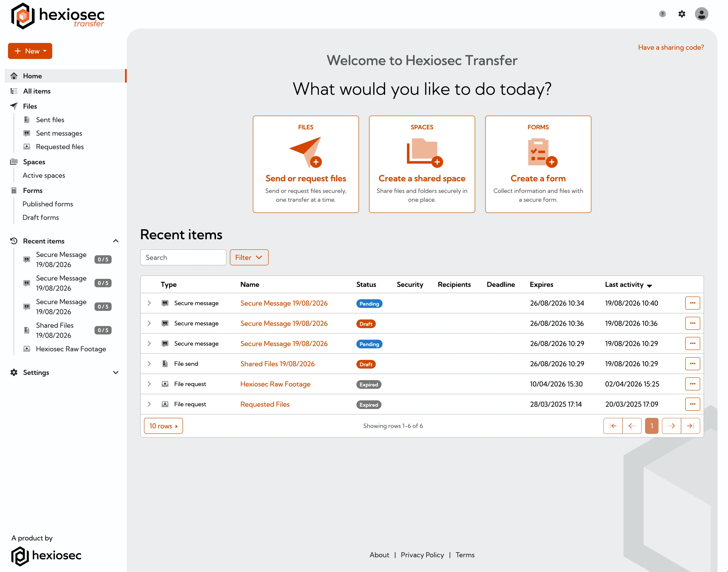
Task: Open the help question mark icon
Action: coord(662,14)
